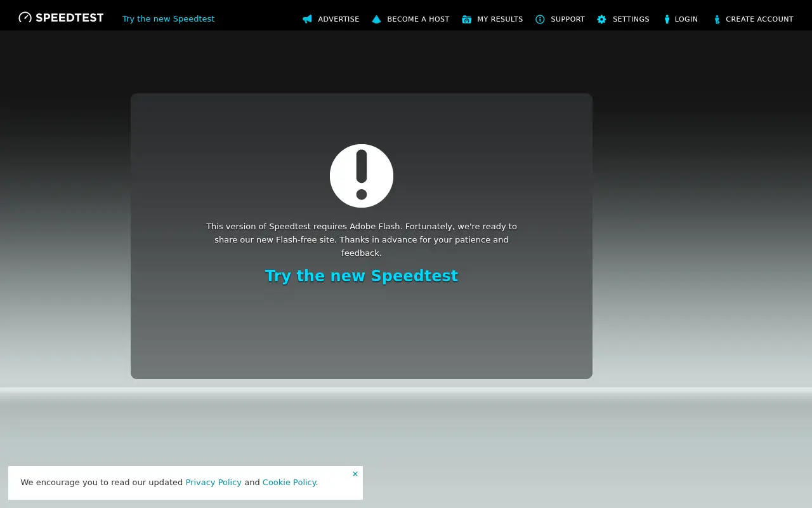This screenshot has width=812, height=508.
Task: Click the 'requires Adobe Flash' message text
Action: coord(362,239)
